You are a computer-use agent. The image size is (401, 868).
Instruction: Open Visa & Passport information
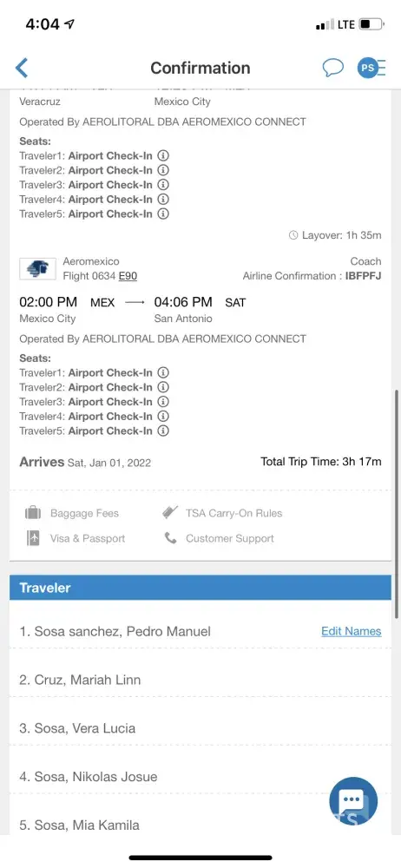click(x=76, y=538)
